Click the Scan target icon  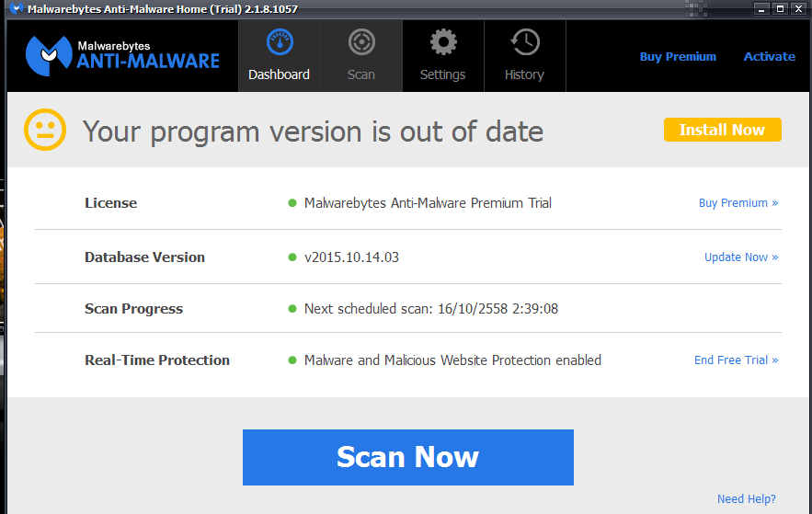tap(361, 42)
